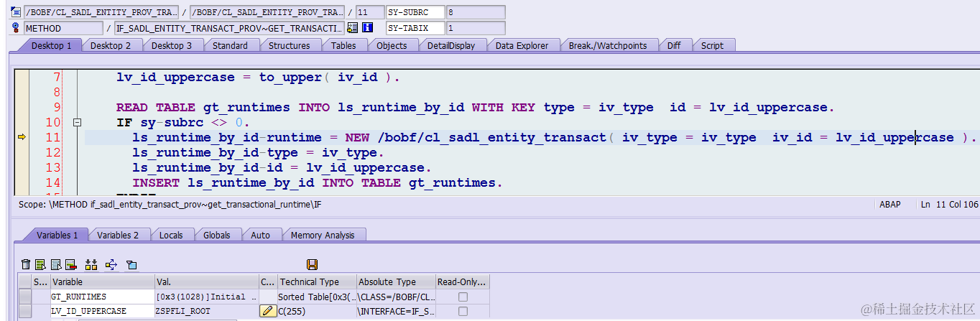Open the Structures tab
Image resolution: width=980 pixels, height=321 pixels.
pyautogui.click(x=289, y=45)
